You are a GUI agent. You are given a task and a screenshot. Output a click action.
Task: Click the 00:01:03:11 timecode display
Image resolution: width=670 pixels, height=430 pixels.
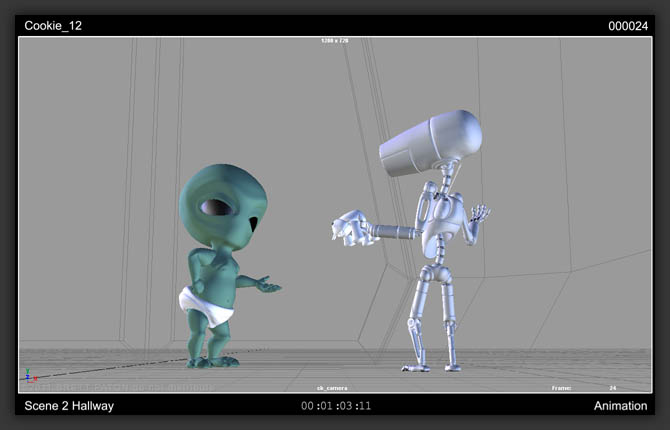(336, 406)
